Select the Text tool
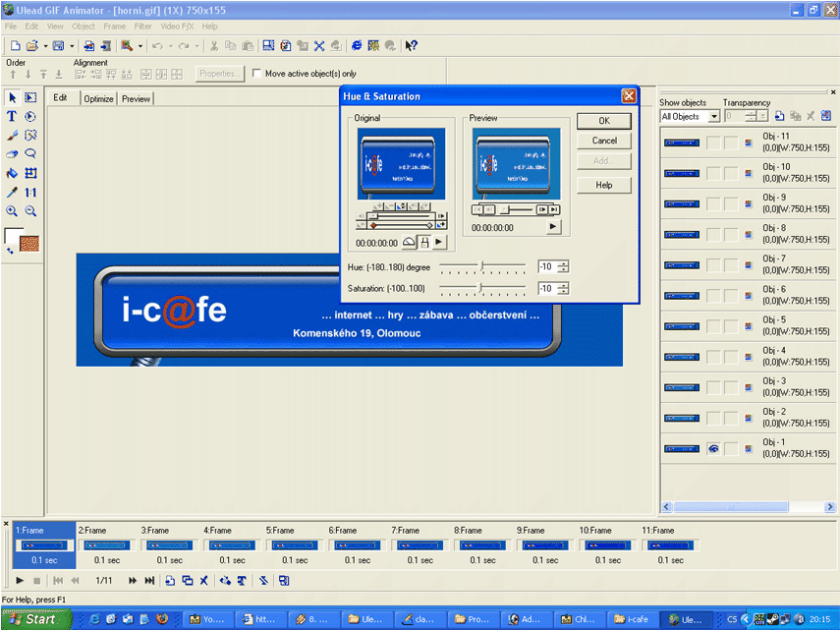This screenshot has height=630, width=840. (x=13, y=116)
